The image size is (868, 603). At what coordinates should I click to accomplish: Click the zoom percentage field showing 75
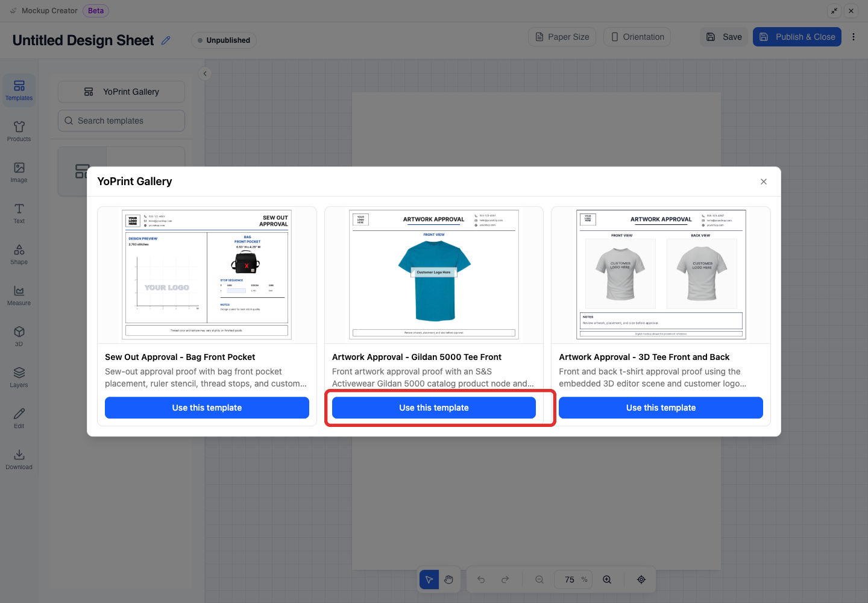click(x=573, y=579)
